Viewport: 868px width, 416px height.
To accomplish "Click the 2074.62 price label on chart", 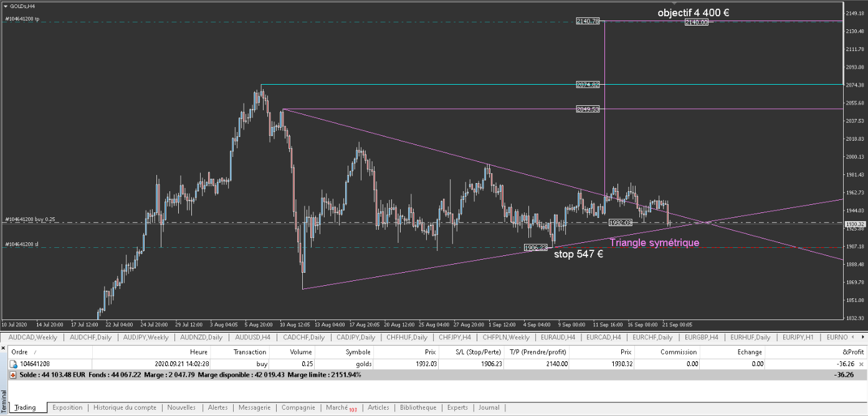I will pyautogui.click(x=588, y=84).
